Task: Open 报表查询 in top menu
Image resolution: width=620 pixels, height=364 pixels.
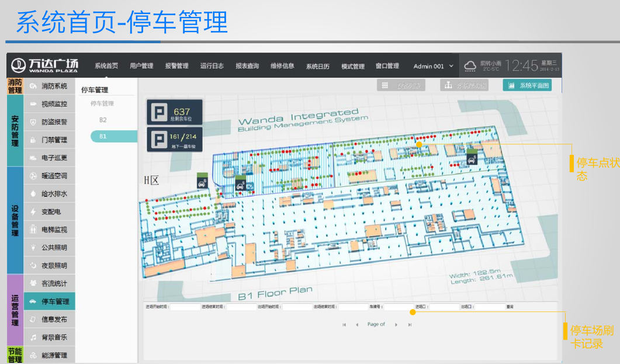Action: pyautogui.click(x=247, y=67)
